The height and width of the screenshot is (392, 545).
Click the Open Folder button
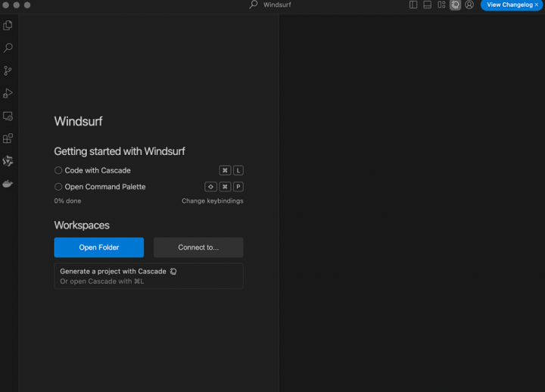coord(98,247)
